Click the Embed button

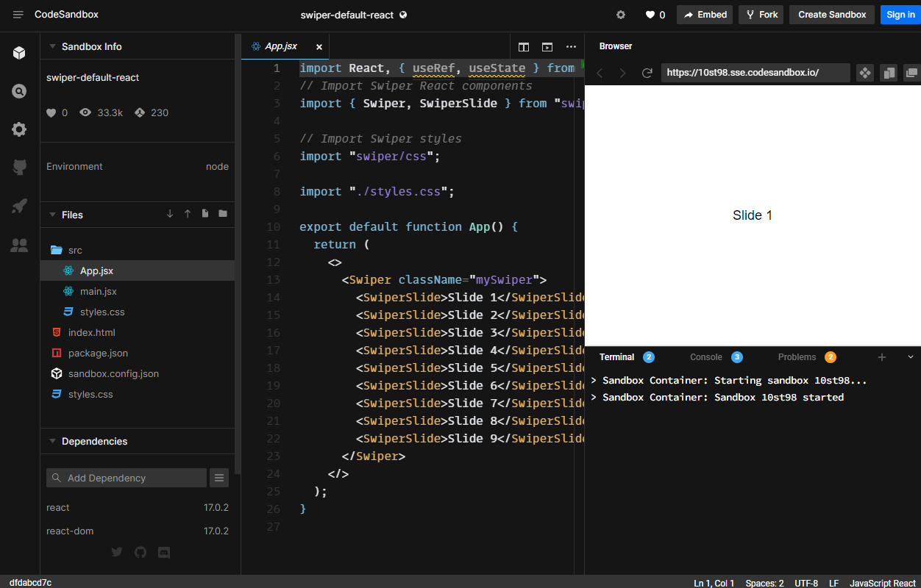point(705,15)
